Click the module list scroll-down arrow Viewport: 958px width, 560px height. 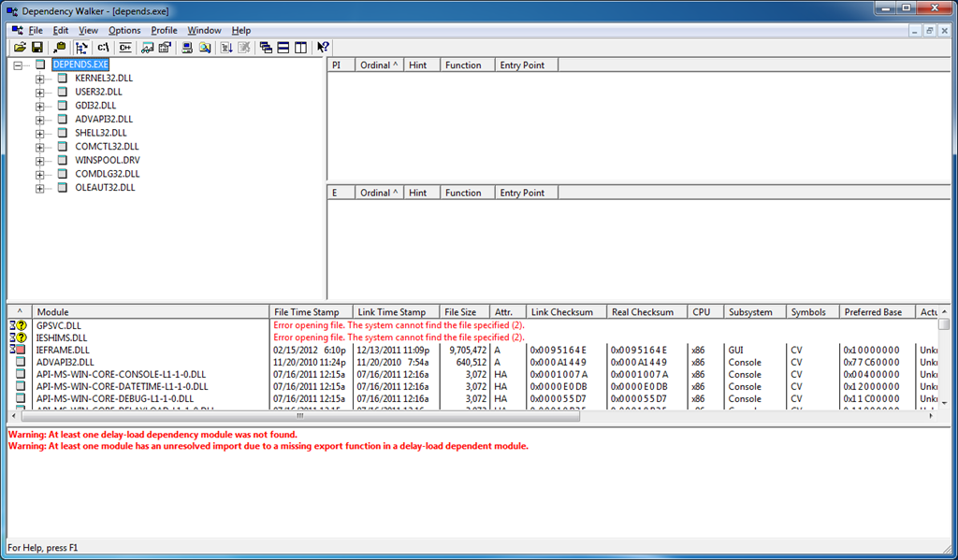pos(945,403)
